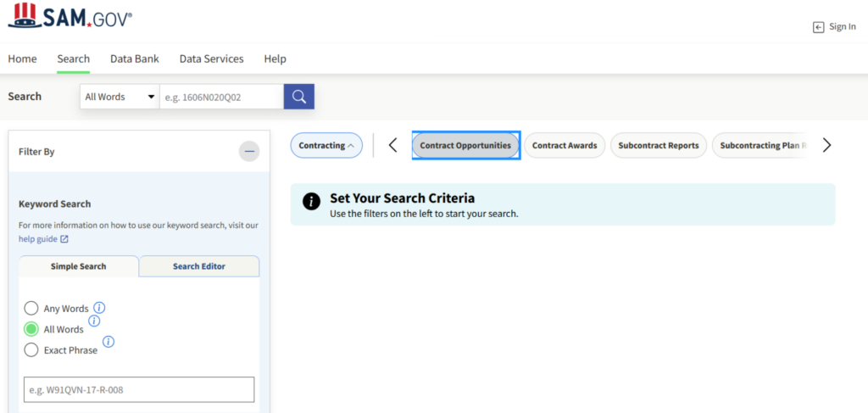
Task: Open the help guide link
Action: click(37, 239)
